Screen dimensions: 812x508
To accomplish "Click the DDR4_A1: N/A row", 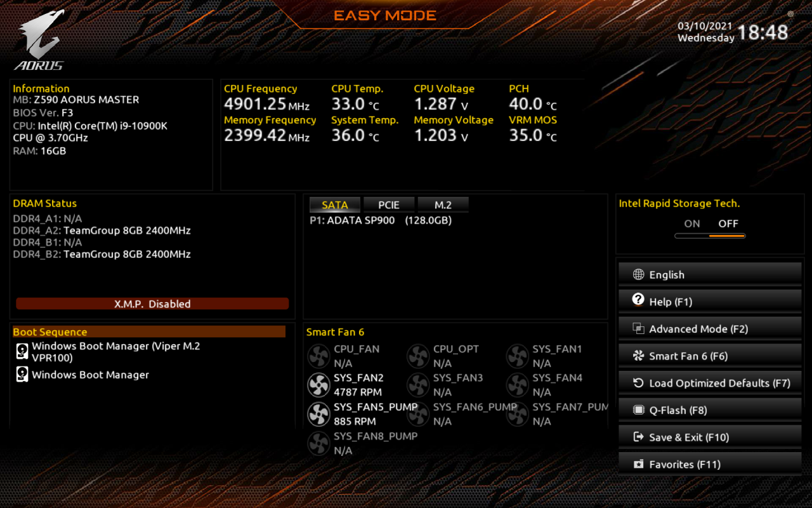I will tap(48, 218).
